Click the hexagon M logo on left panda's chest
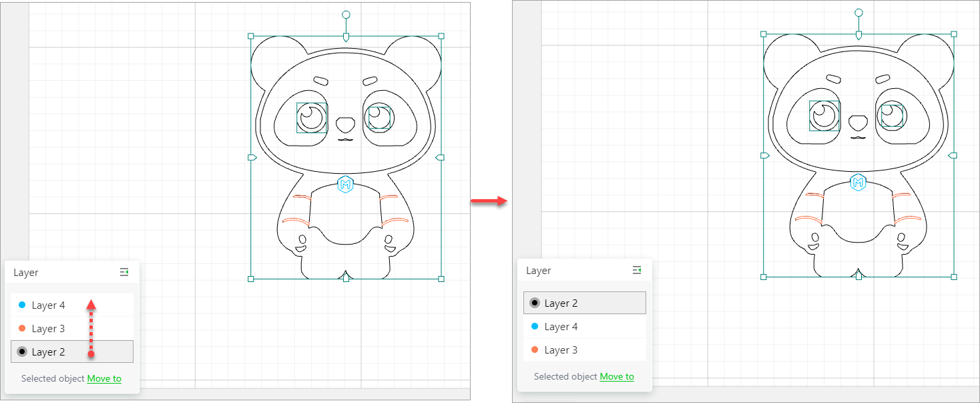 coord(345,186)
